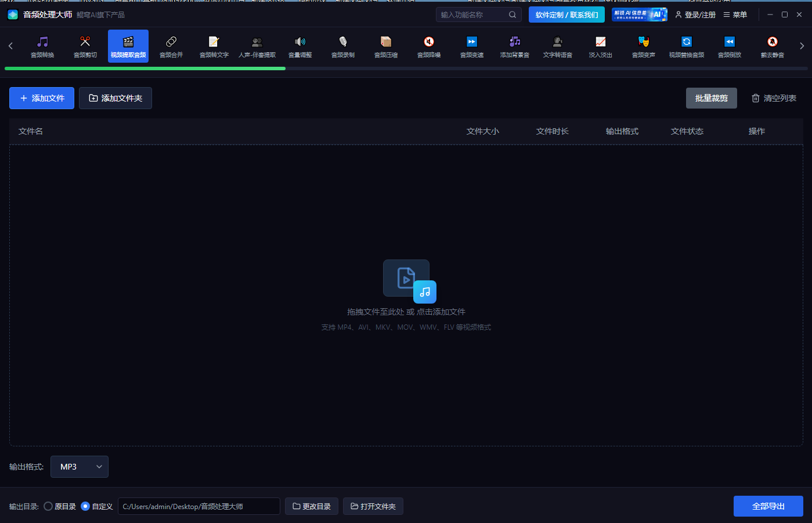The height and width of the screenshot is (523, 812).
Task: Select the 自定义 output directory option
Action: tap(85, 506)
